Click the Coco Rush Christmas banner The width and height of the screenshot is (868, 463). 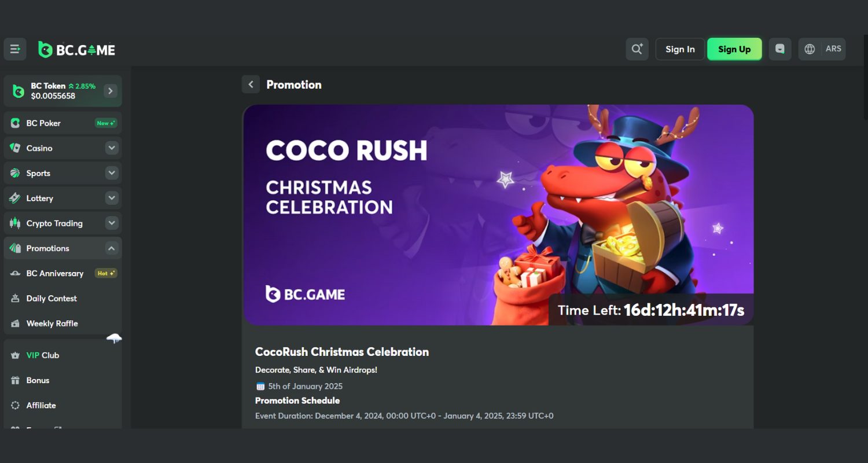tap(498, 215)
